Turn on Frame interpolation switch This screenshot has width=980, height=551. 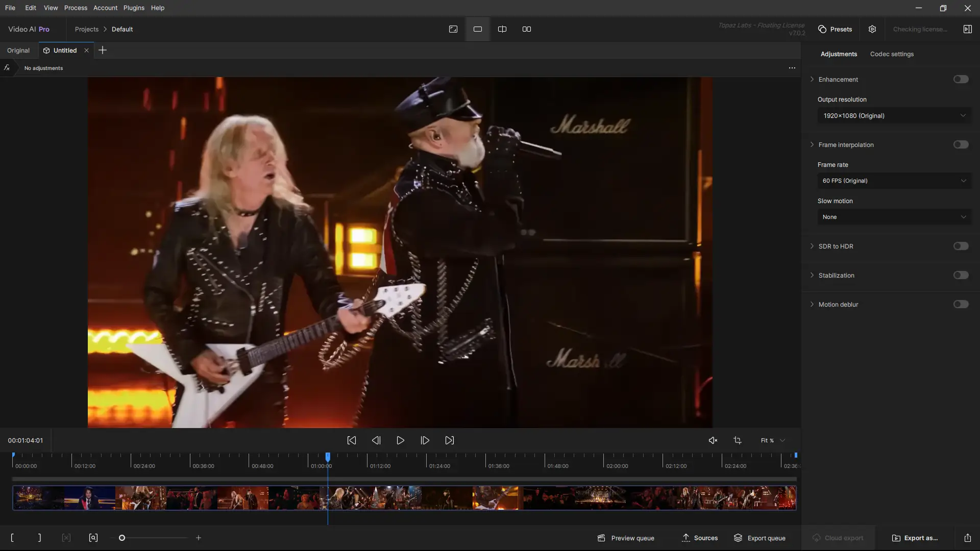[961, 144]
